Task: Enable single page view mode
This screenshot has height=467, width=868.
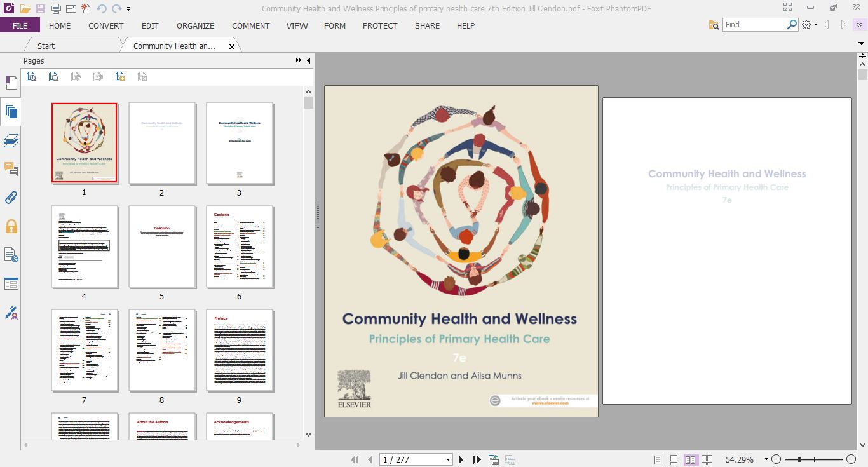Action: pyautogui.click(x=658, y=459)
